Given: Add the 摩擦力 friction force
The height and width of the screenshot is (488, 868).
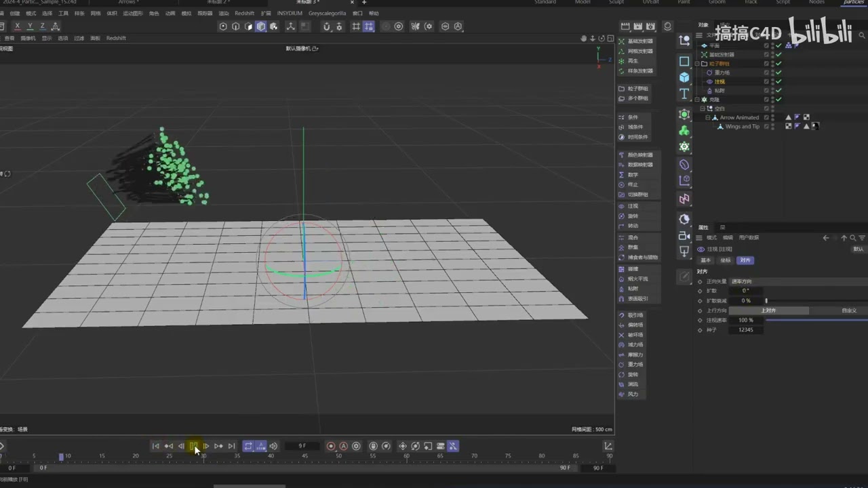Looking at the screenshot, I should 631,354.
